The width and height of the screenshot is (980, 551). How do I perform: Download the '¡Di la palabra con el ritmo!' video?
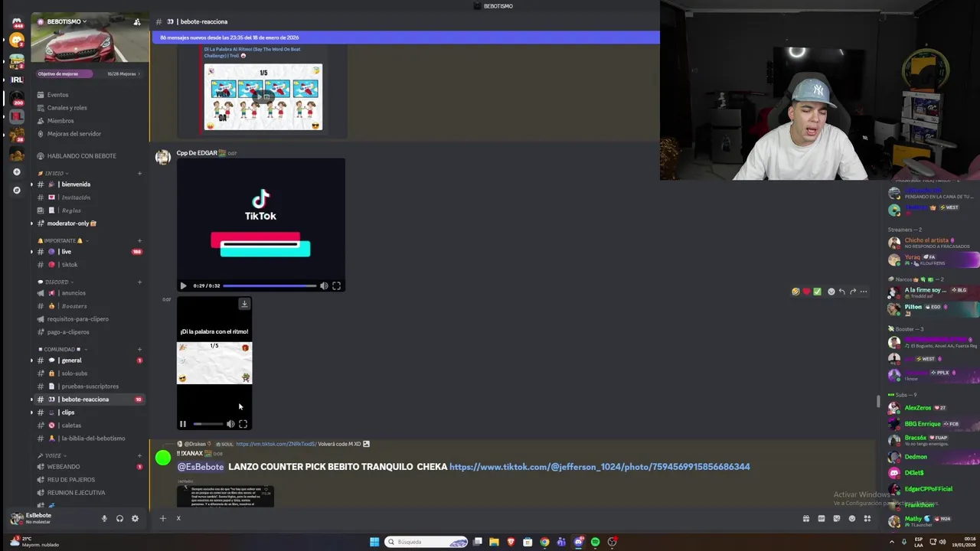(x=244, y=304)
